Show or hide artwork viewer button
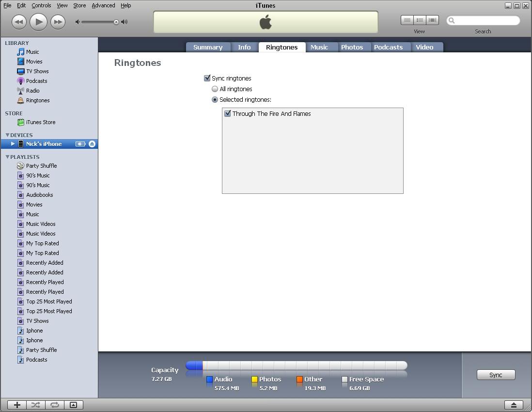This screenshot has width=532, height=412. [x=74, y=405]
